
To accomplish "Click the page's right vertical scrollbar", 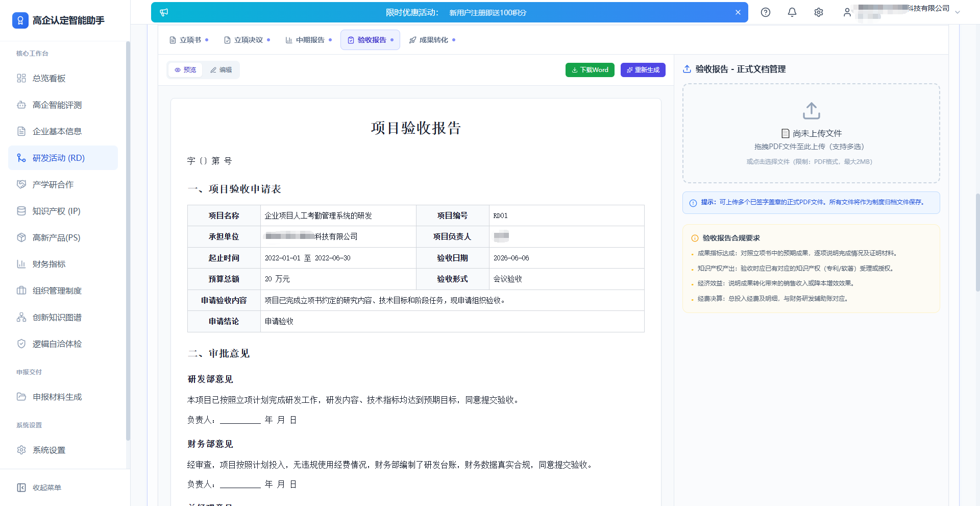I will point(977,243).
